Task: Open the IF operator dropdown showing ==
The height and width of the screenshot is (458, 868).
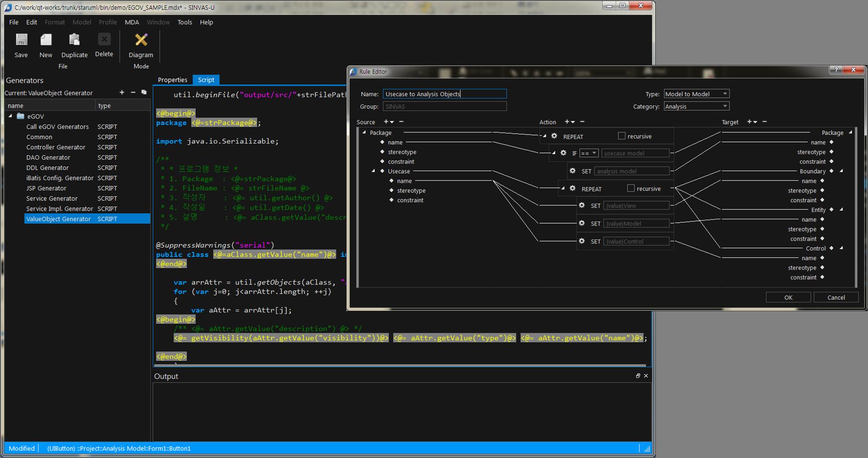Action: coord(589,153)
